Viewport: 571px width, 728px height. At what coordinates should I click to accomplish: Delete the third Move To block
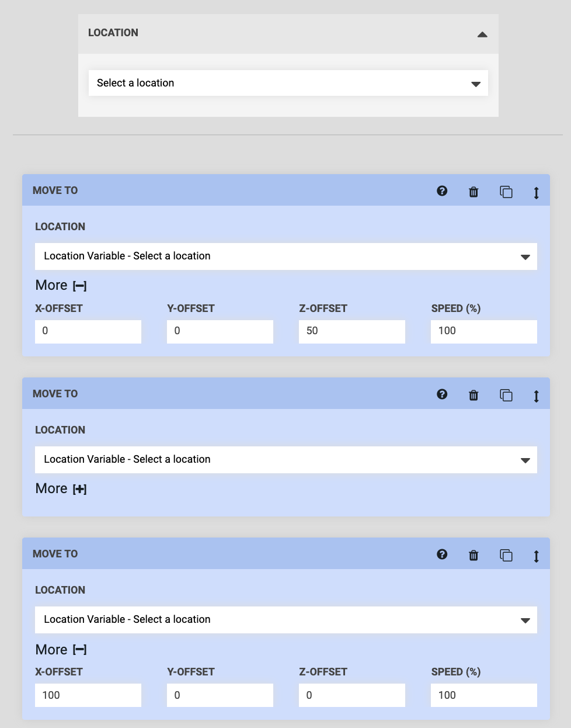pos(473,554)
